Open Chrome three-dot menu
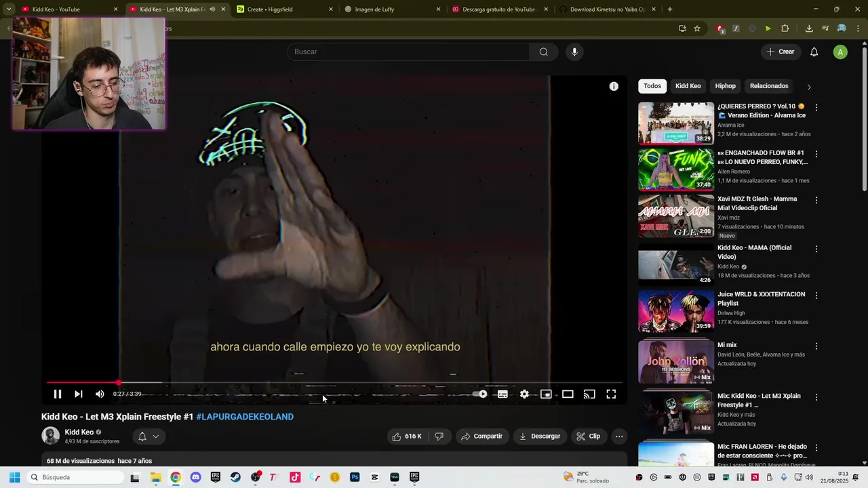This screenshot has width=868, height=488. coord(859,28)
